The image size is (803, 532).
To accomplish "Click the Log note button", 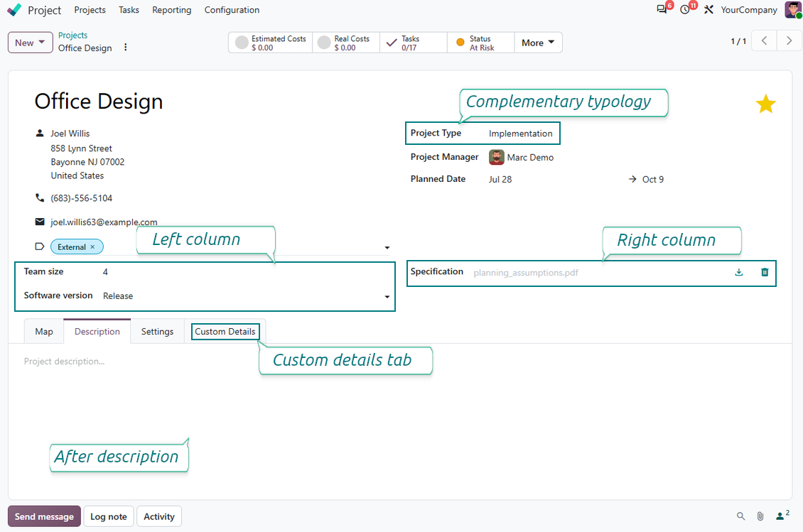I will tap(109, 516).
